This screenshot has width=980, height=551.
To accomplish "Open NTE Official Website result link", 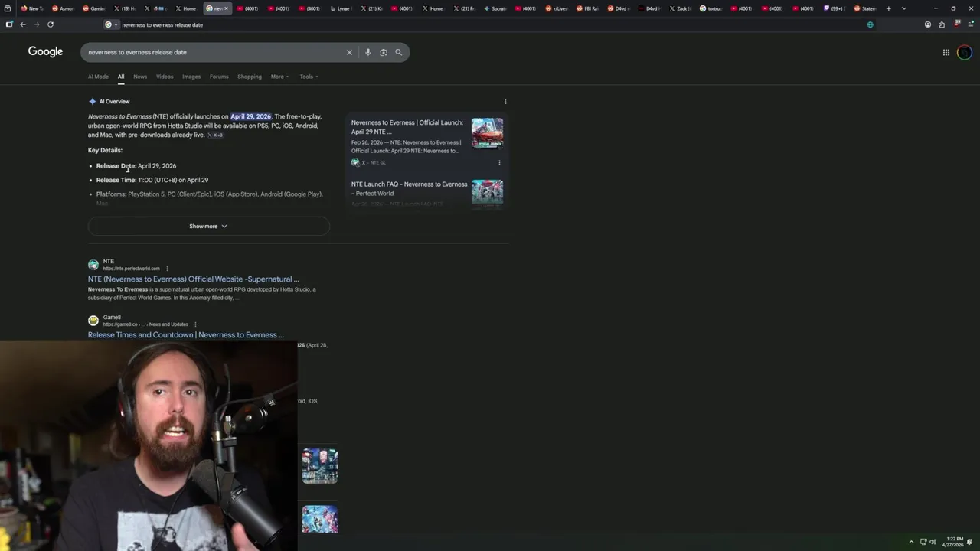I will (x=194, y=279).
